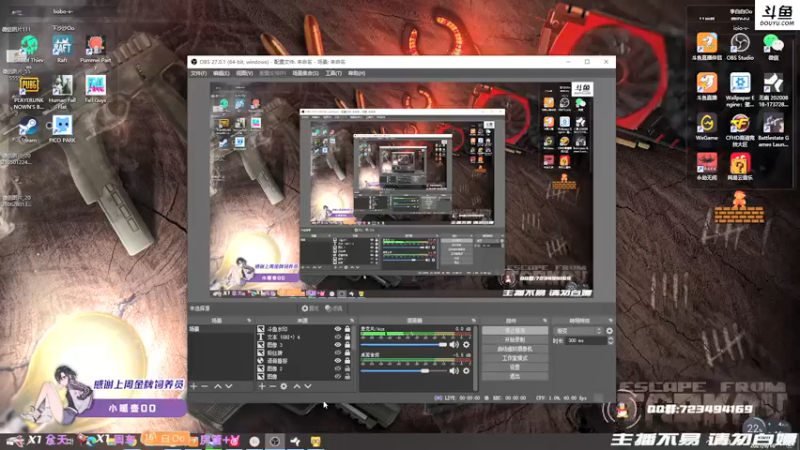800x450 pixels.
Task: Undock the 控件 panel via header icon
Action: 545,320
